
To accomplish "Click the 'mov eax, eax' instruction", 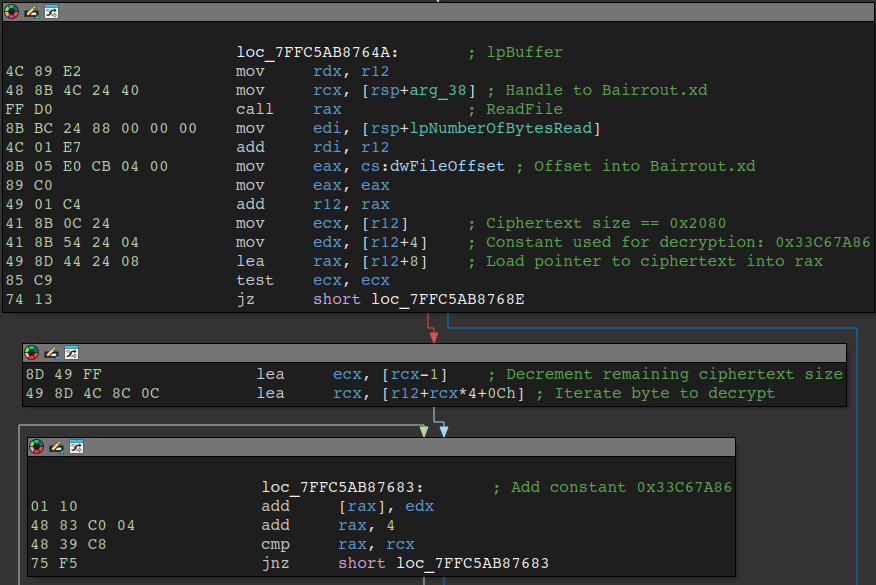I will pyautogui.click(x=312, y=186).
